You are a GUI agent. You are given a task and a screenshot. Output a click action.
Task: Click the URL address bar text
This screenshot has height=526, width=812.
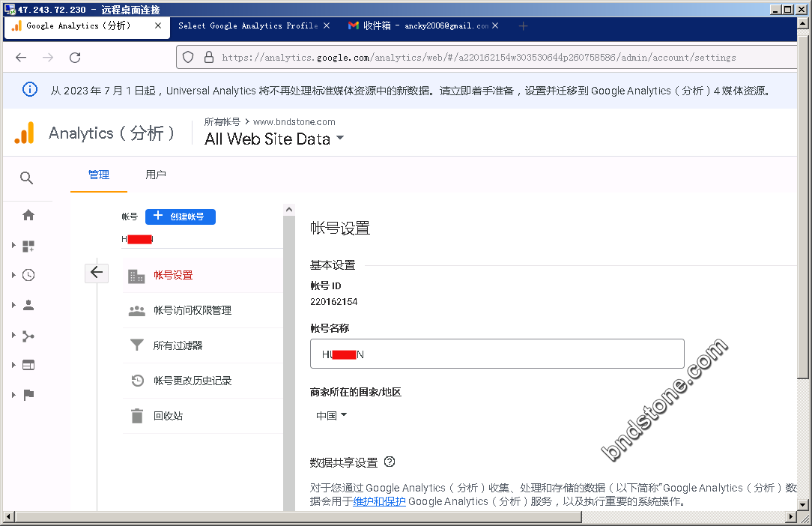479,58
